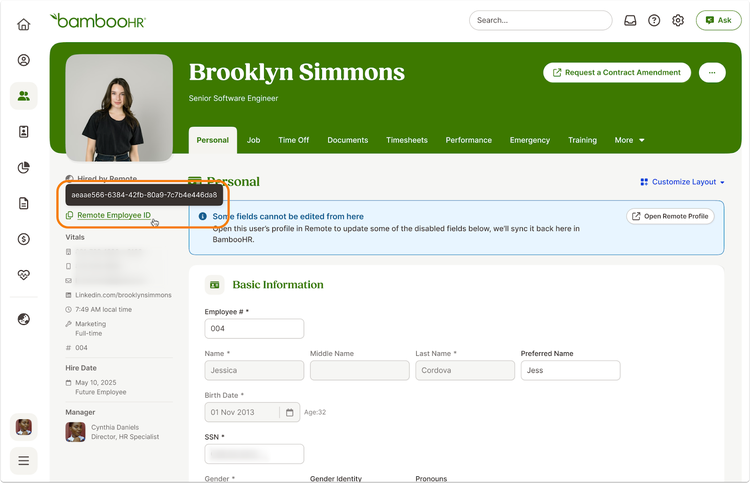Click the 7:49 AM local time text
Viewport: 750px width, 483px height.
(103, 309)
